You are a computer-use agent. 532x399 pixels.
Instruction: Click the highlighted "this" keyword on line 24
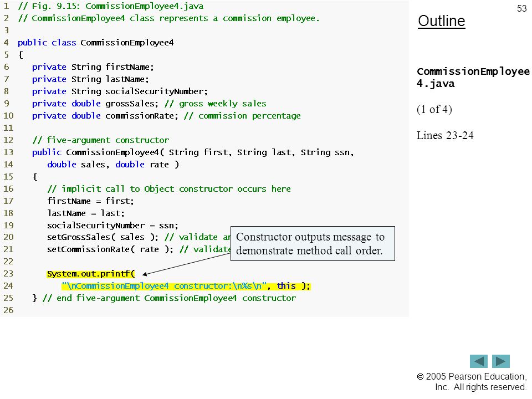point(286,286)
